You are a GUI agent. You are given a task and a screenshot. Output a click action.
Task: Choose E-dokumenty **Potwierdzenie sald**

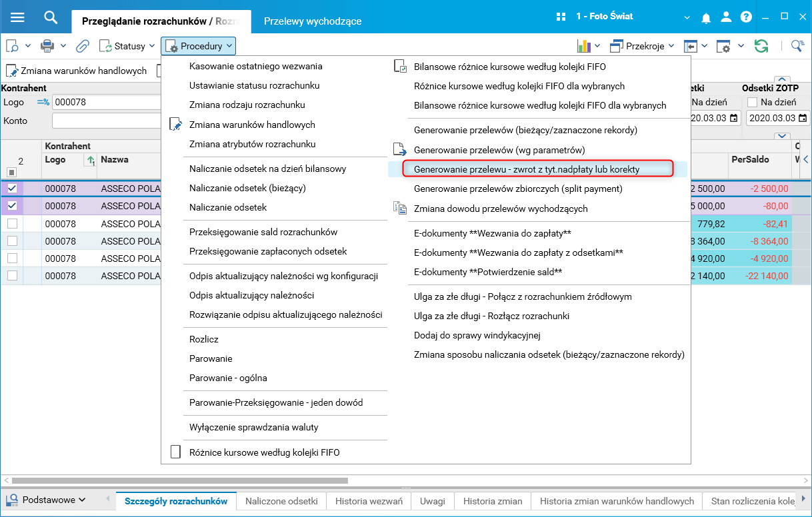pyautogui.click(x=488, y=272)
